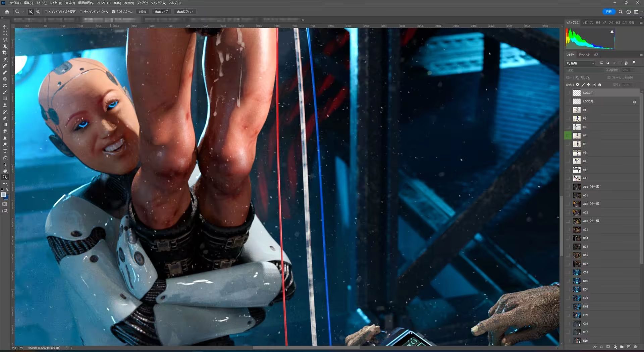Toggle layer filtering on/off switch

click(634, 62)
